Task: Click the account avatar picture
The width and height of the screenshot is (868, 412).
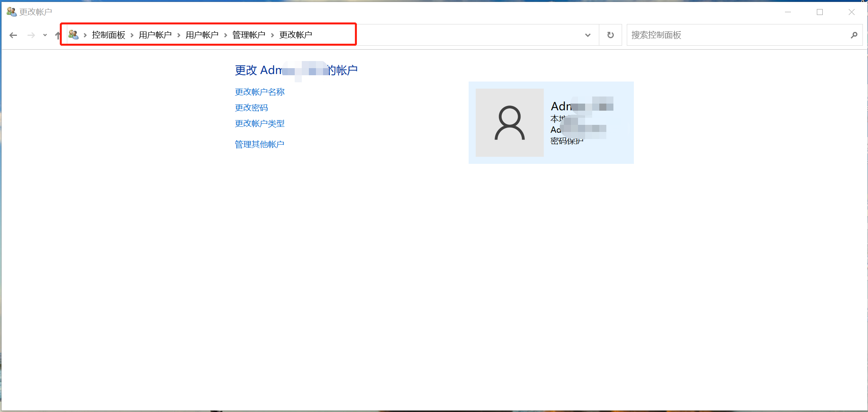Action: 510,122
